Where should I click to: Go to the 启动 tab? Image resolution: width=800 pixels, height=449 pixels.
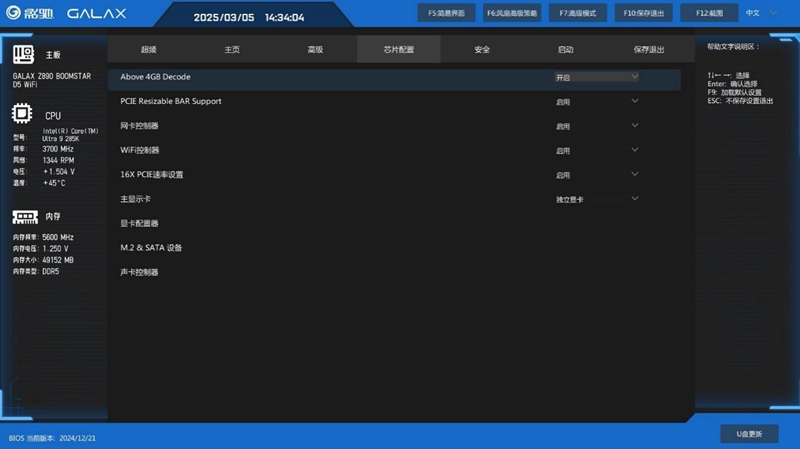(566, 49)
